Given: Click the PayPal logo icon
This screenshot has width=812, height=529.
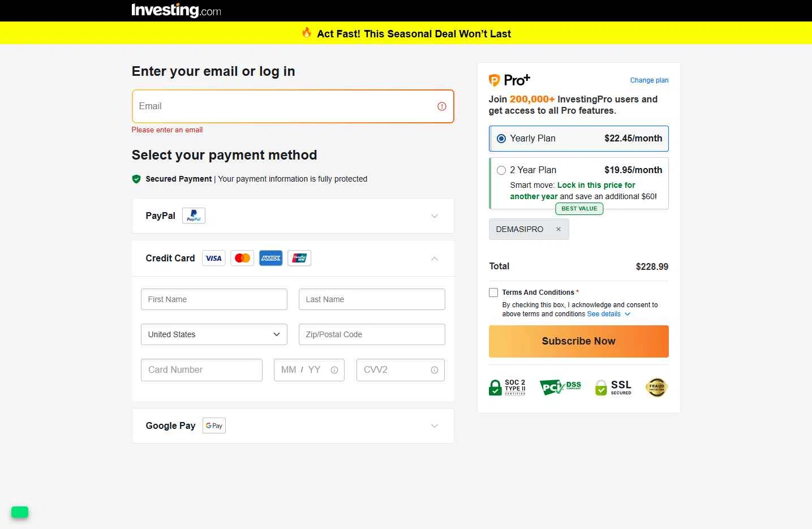Looking at the screenshot, I should pyautogui.click(x=194, y=216).
